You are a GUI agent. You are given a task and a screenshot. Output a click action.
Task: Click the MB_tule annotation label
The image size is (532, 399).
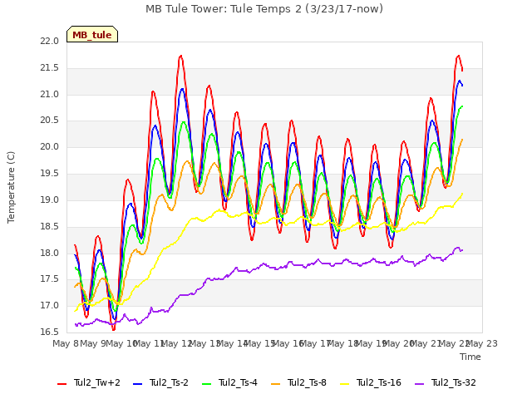click(x=92, y=34)
